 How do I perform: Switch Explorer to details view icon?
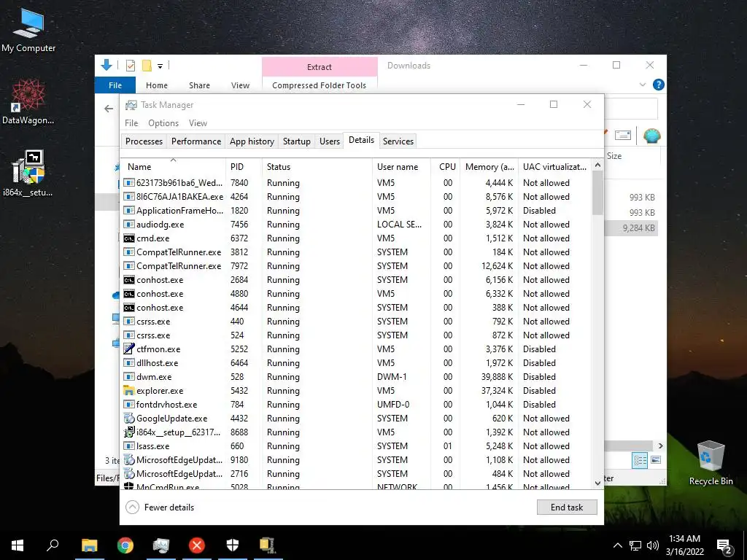click(640, 460)
